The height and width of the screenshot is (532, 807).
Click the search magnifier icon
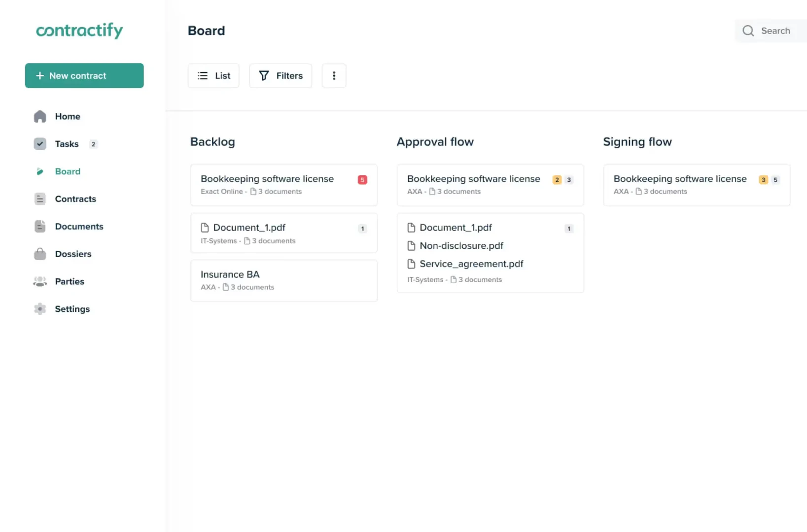[748, 31]
